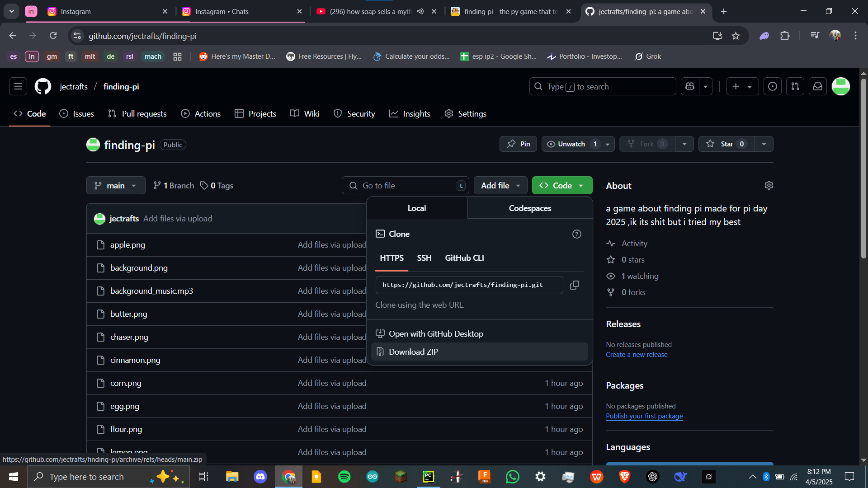Open the Pull requests tab

point(137,114)
